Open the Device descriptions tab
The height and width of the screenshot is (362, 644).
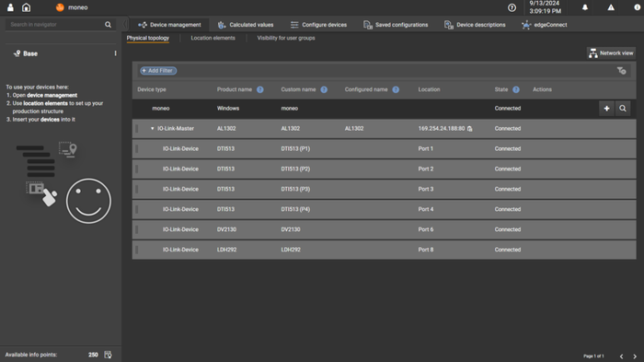pyautogui.click(x=475, y=25)
